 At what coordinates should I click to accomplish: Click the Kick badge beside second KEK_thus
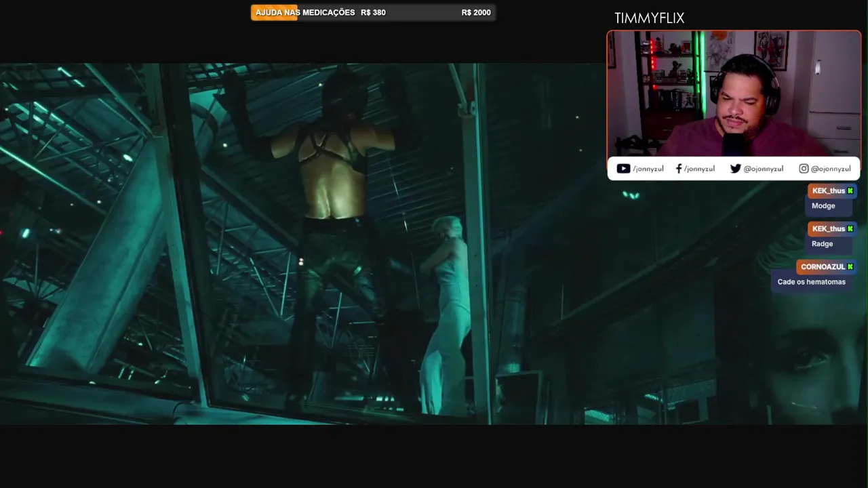pyautogui.click(x=850, y=229)
